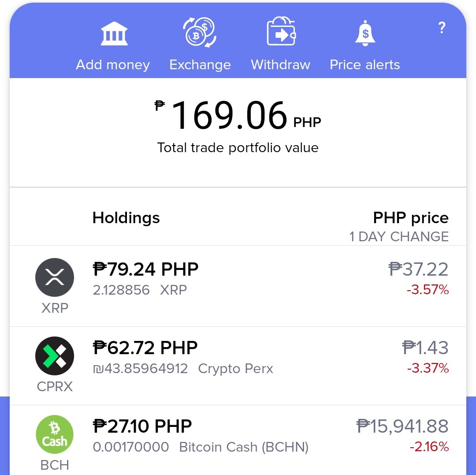Open the ₱62.72 PHP Crypto Perx holding

(x=238, y=366)
